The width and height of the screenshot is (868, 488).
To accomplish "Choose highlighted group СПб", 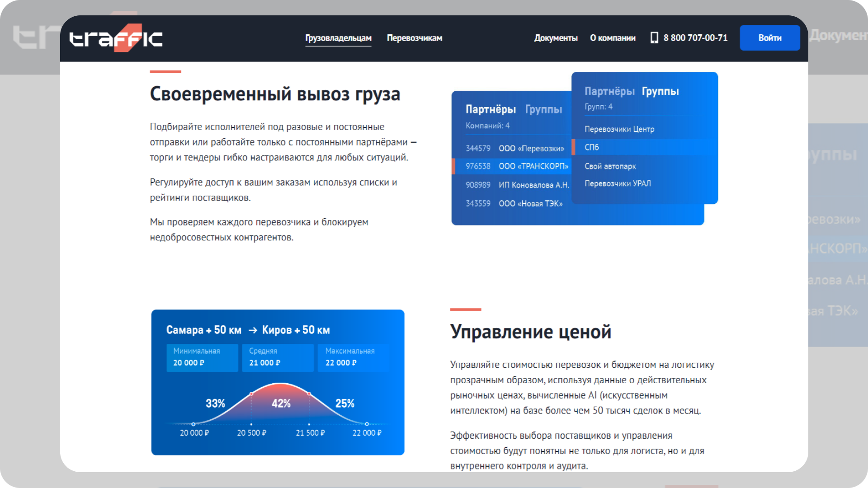I will point(645,147).
